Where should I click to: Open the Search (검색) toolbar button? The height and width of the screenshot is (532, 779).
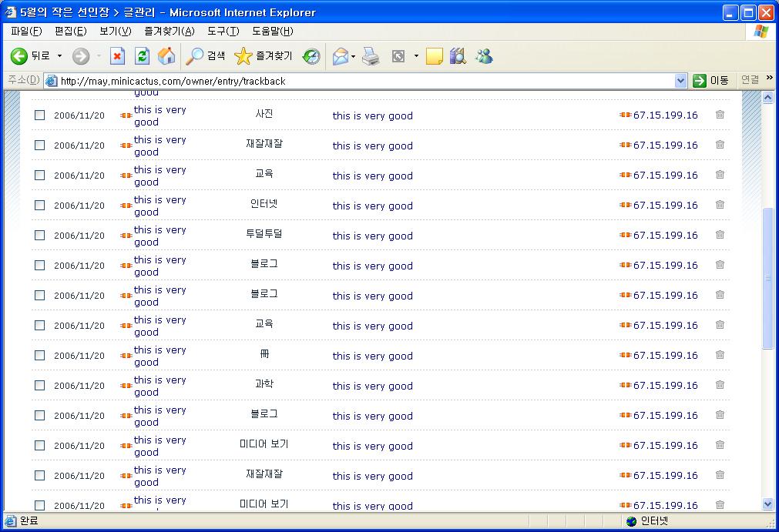(206, 56)
